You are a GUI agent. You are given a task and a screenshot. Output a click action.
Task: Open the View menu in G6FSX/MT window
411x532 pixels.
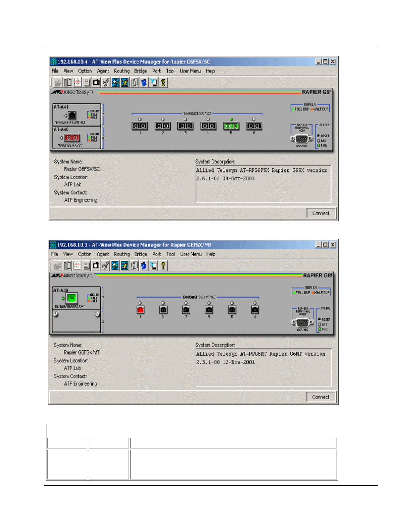pos(68,254)
